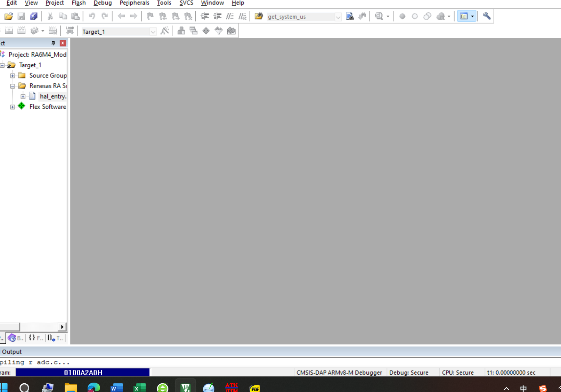561x392 pixels.
Task: Switch to the Books tab
Action: point(15,338)
